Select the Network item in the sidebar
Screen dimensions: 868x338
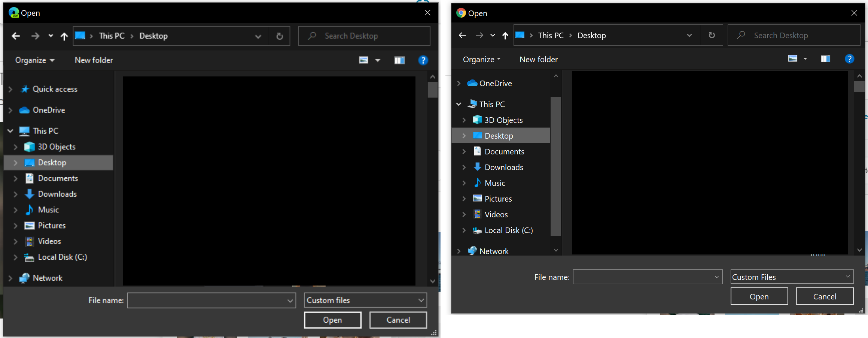coord(494,251)
